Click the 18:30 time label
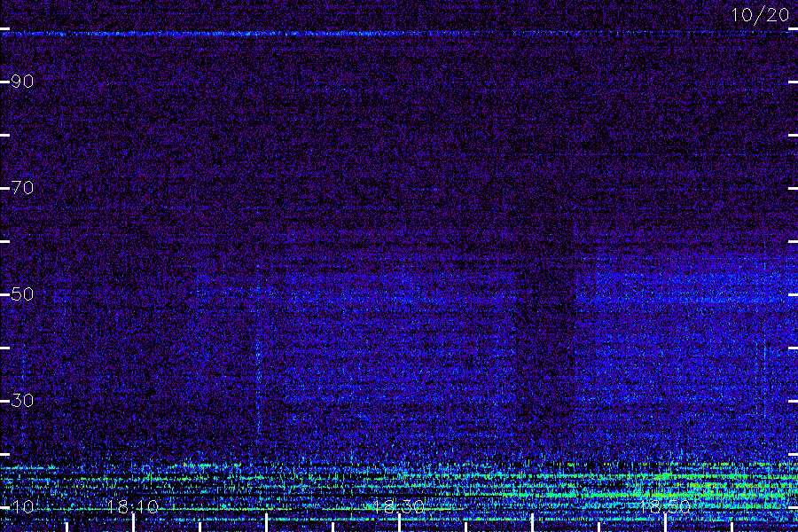798x532 pixels. tap(398, 507)
